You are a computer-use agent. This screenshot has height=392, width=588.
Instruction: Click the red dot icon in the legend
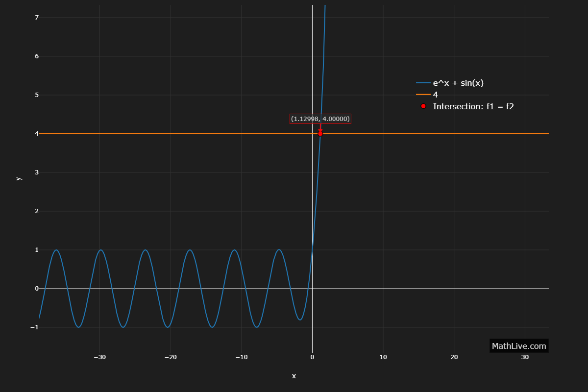point(423,106)
